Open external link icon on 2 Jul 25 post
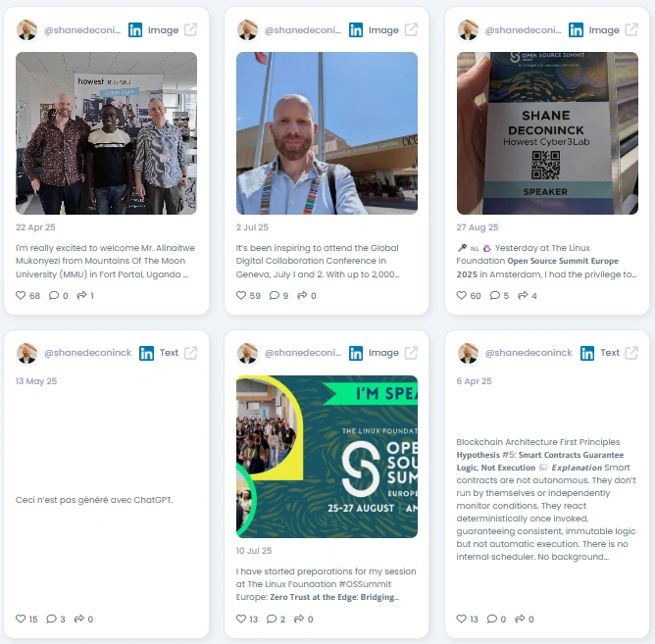This screenshot has height=644, width=655. tap(411, 29)
